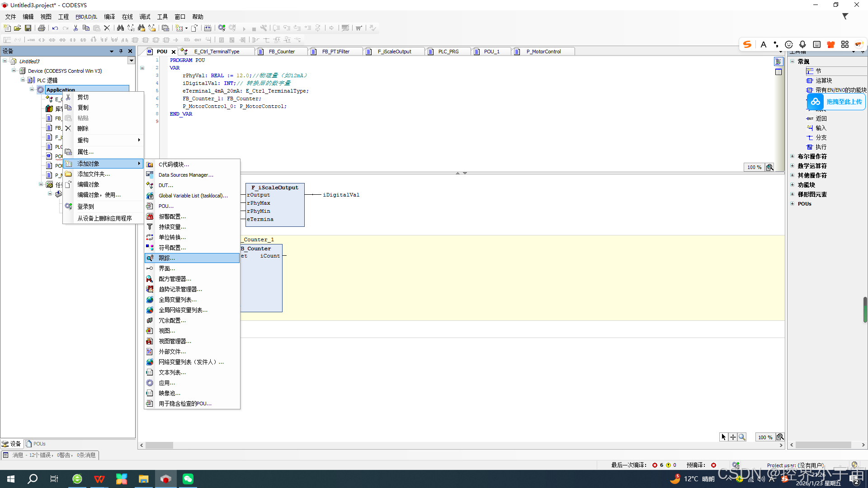Click the Find binoculars toolbar icon

pos(120,28)
